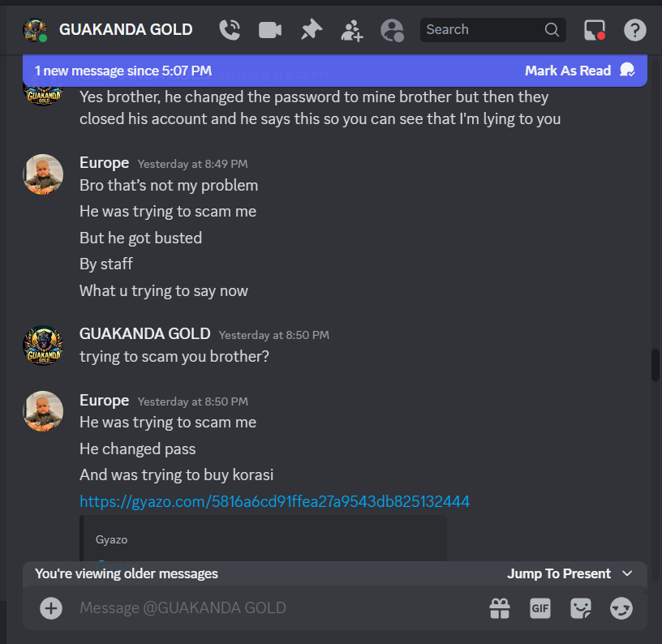Open the sticker picker
Image resolution: width=662 pixels, height=644 pixels.
coord(581,608)
